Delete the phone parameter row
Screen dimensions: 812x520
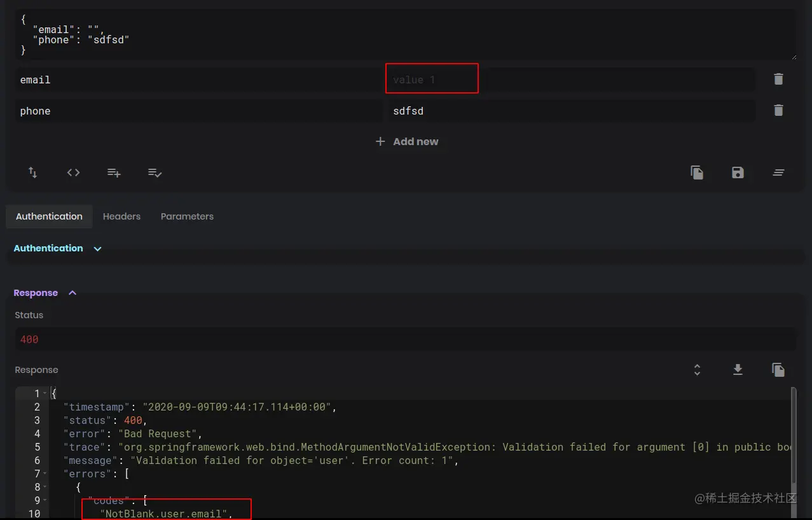pyautogui.click(x=778, y=110)
